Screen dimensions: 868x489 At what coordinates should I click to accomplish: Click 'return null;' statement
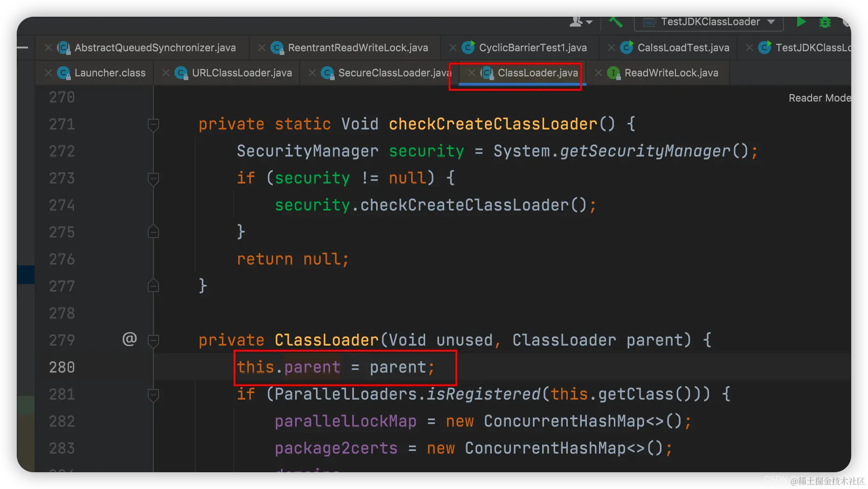click(293, 259)
